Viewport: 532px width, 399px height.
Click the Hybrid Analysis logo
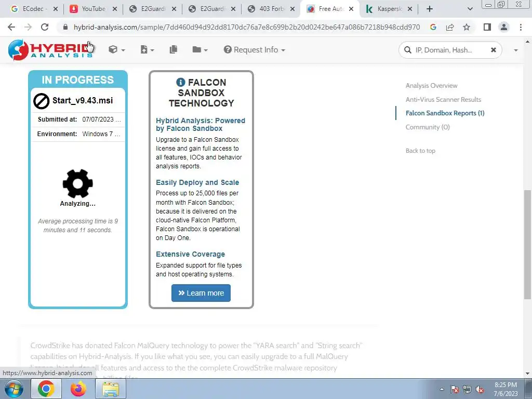[x=51, y=50]
